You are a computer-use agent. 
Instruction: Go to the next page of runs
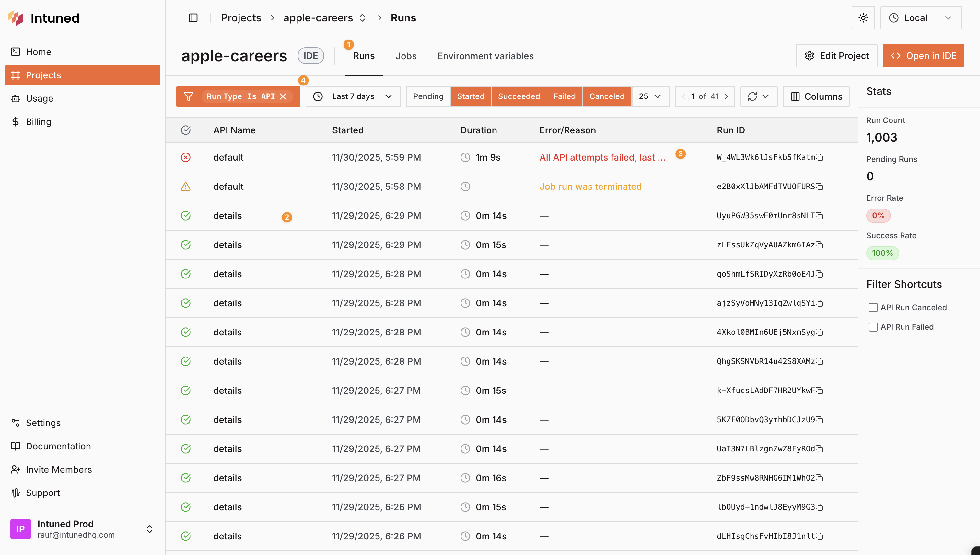pyautogui.click(x=727, y=96)
